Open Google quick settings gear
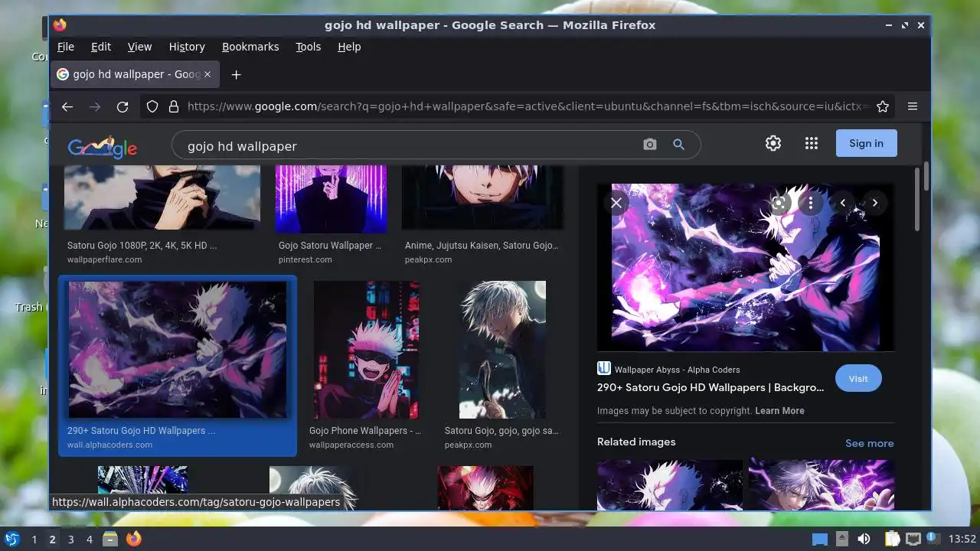 click(773, 143)
